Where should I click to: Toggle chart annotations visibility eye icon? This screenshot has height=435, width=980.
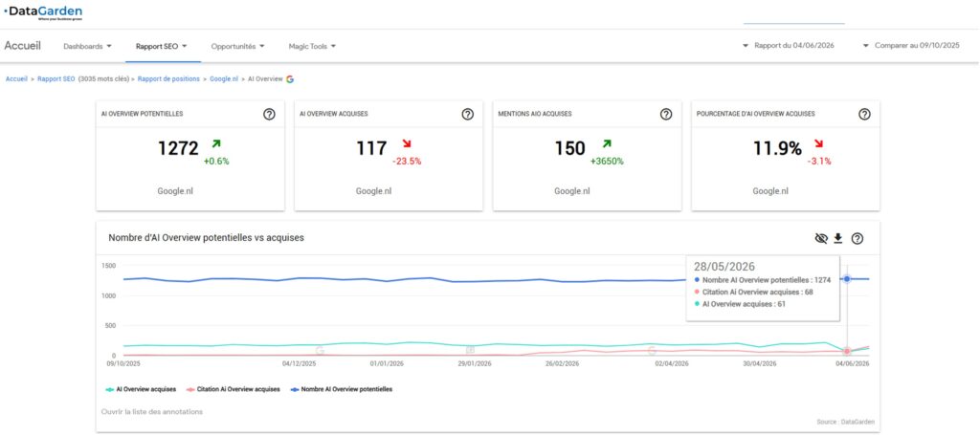pos(821,238)
